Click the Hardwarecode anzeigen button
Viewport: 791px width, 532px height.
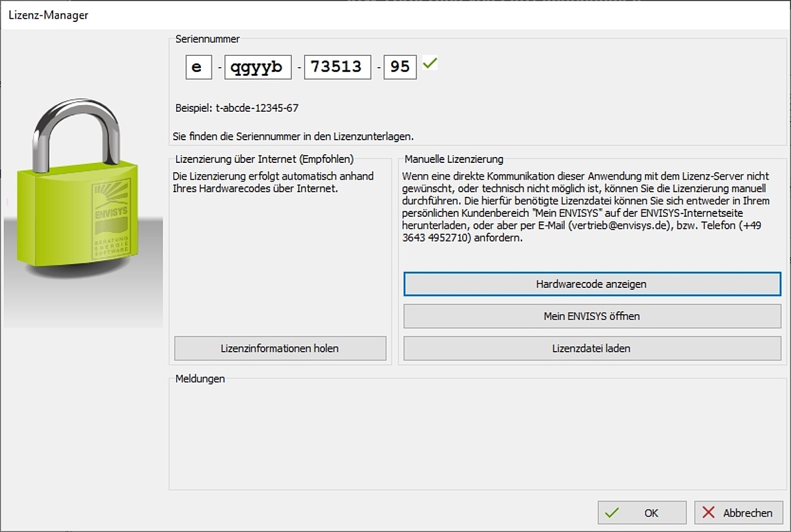pos(591,284)
